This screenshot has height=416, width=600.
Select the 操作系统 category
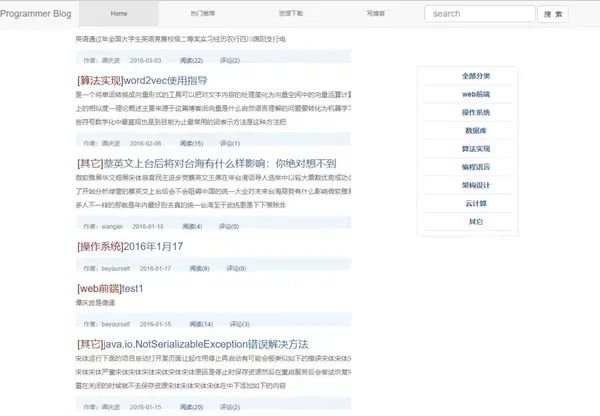[x=476, y=112]
